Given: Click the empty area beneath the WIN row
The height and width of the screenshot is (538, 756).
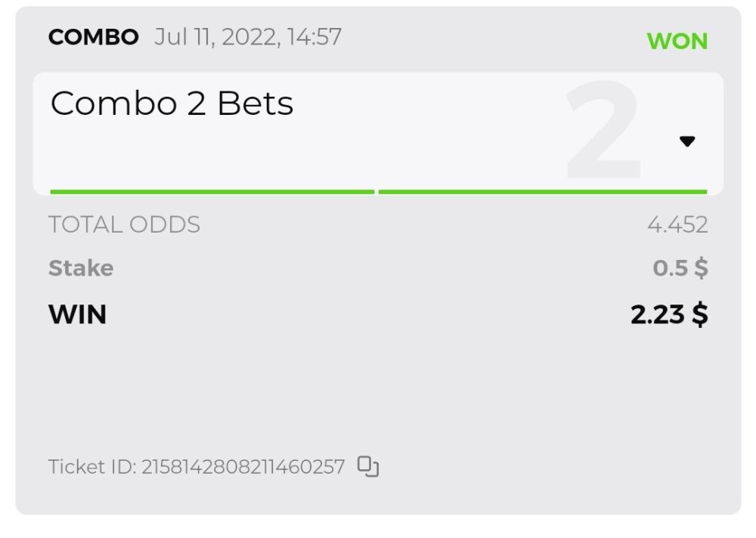Looking at the screenshot, I should click(x=378, y=385).
